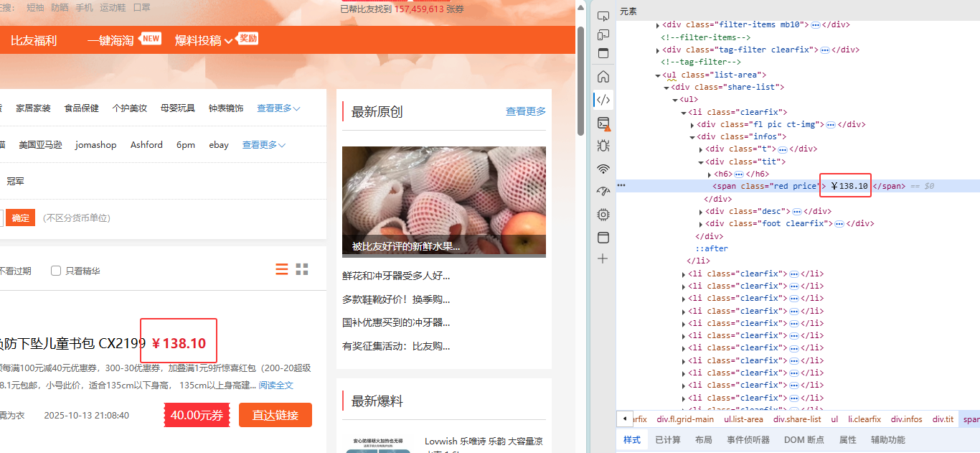
Task: Switch to the 已计算 tab
Action: coord(668,440)
